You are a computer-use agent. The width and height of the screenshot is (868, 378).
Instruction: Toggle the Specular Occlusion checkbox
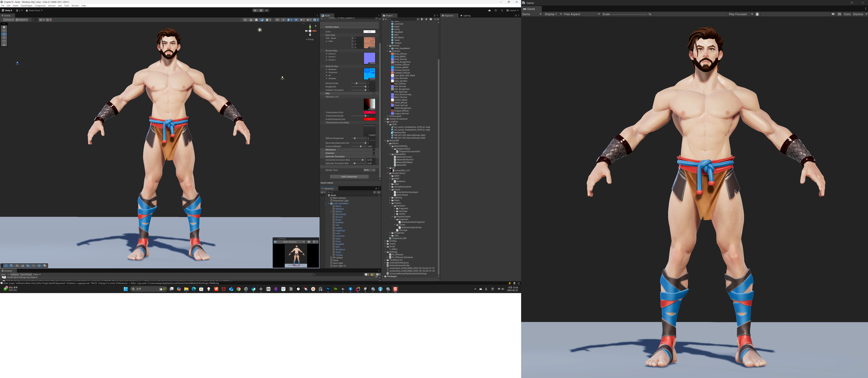374,157
